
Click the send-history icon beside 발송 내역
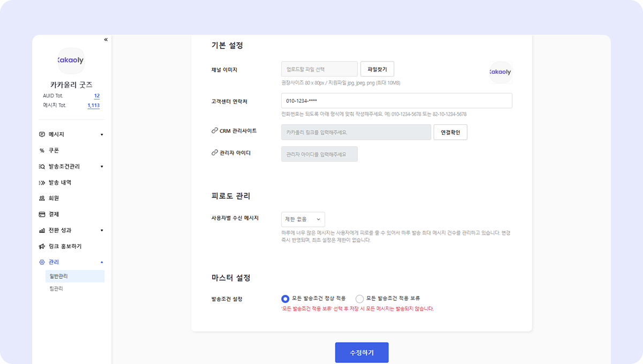(x=42, y=183)
